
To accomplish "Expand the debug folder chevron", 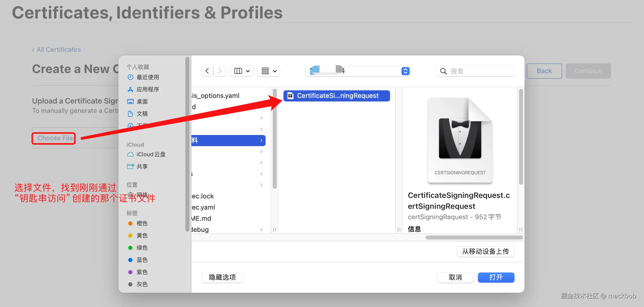I will pos(261,230).
